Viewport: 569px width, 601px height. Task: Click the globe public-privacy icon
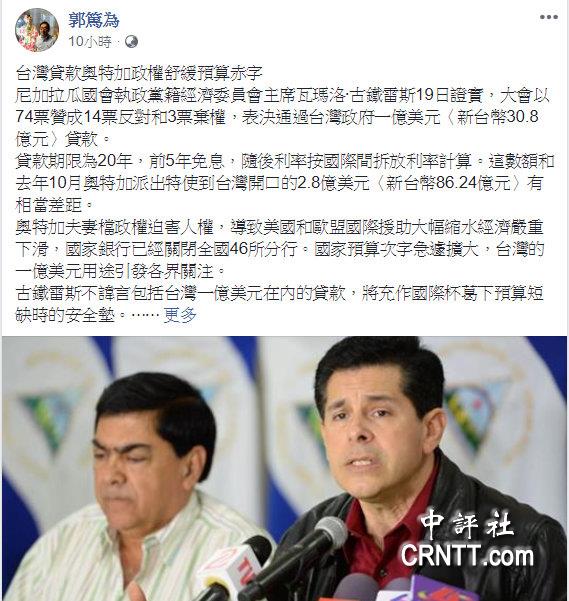point(131,41)
